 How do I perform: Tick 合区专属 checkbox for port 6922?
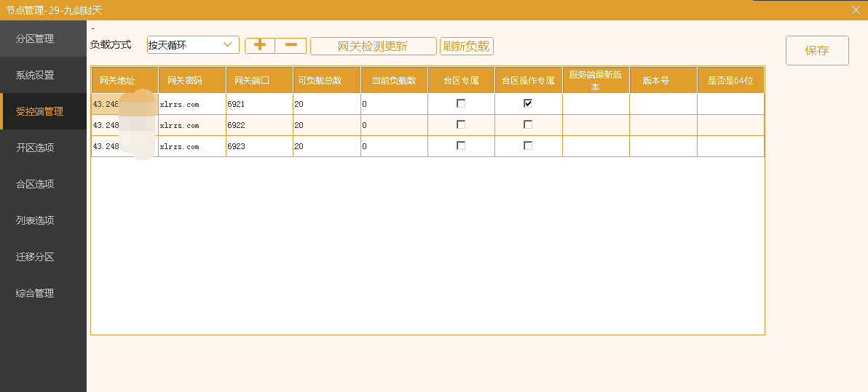click(461, 125)
